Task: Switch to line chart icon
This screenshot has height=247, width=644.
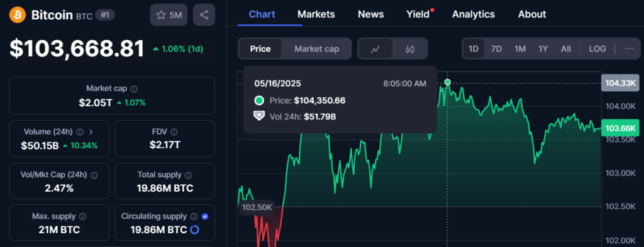Action: point(375,49)
